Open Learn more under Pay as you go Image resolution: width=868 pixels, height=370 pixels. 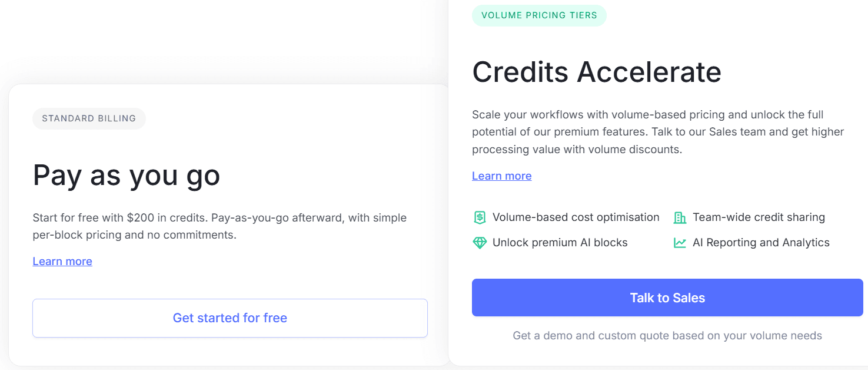62,261
